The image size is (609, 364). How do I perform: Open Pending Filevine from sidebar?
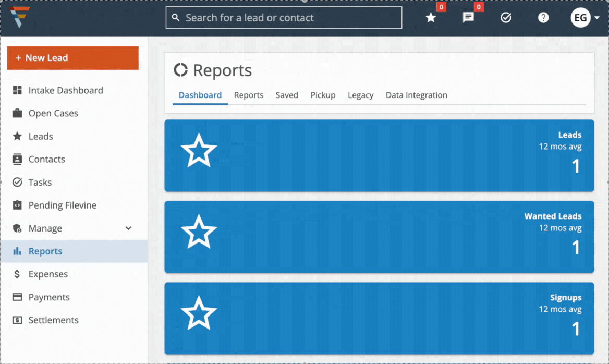[62, 205]
